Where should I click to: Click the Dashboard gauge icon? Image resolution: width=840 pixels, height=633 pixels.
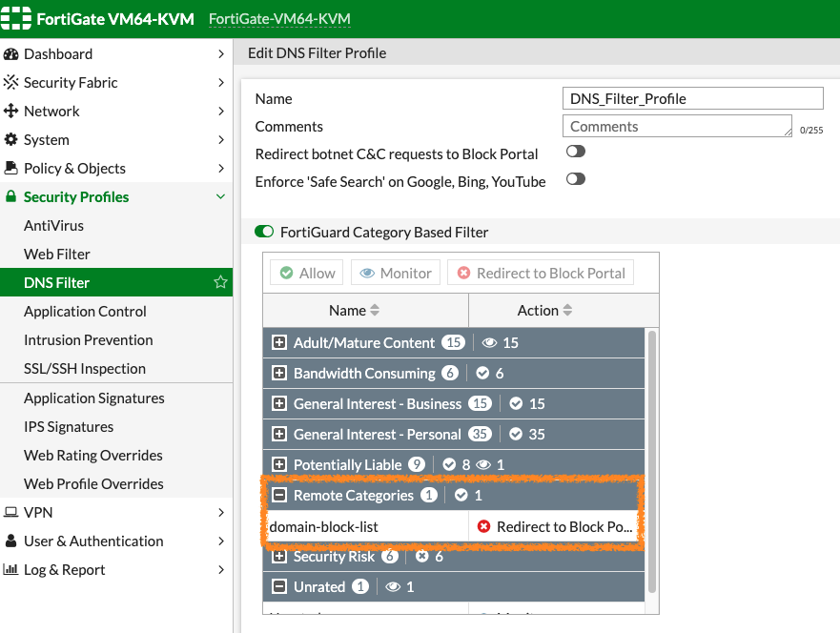[10, 54]
